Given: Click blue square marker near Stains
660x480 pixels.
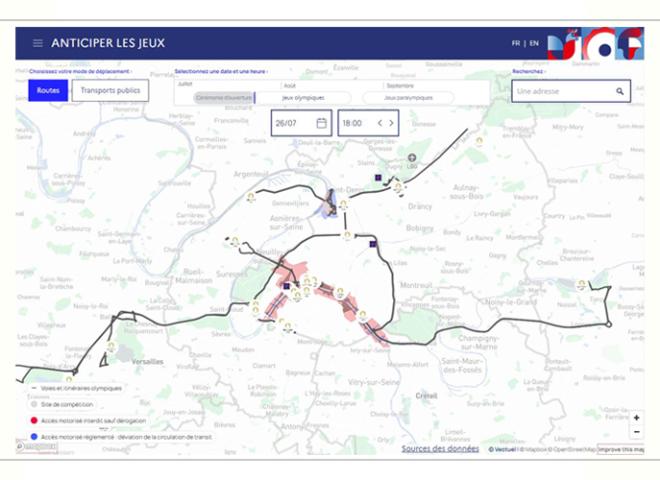Looking at the screenshot, I should click(378, 178).
